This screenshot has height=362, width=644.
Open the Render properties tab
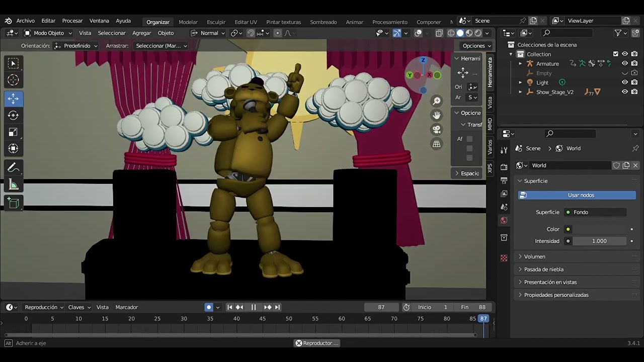point(504,167)
